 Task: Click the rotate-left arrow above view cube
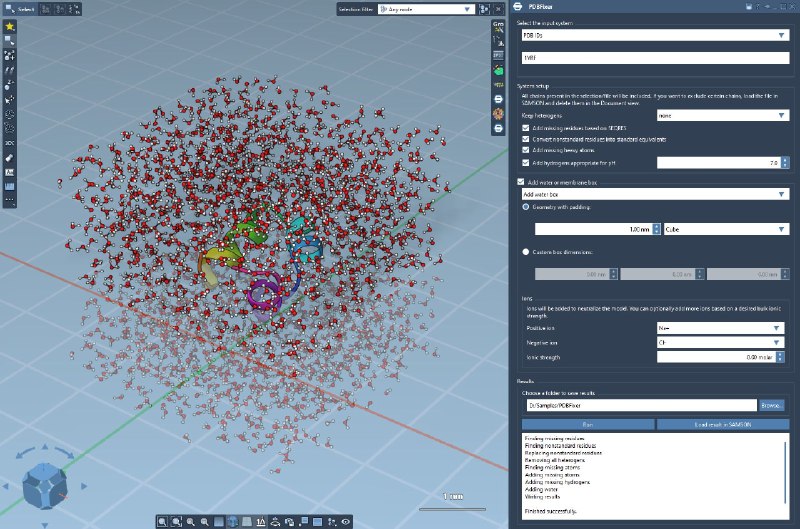(x=24, y=452)
